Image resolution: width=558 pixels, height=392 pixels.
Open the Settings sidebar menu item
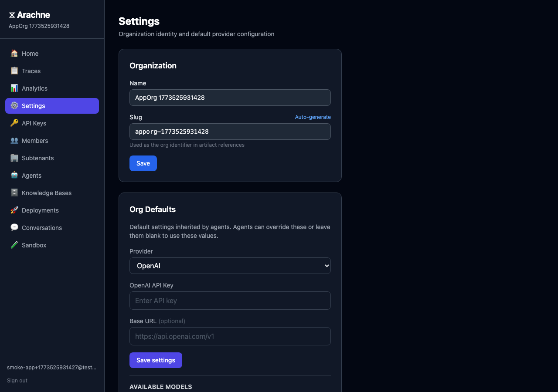point(52,106)
